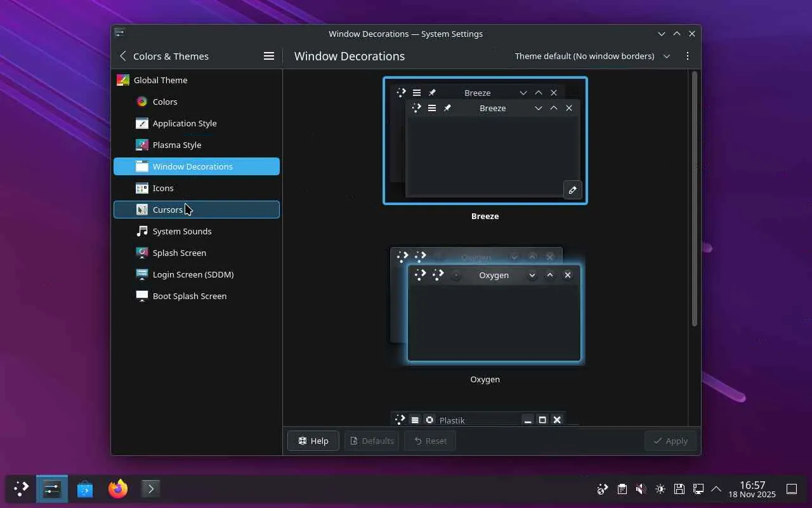Open the Theme default border size dropdown
Image resolution: width=812 pixels, height=508 pixels.
(x=592, y=56)
